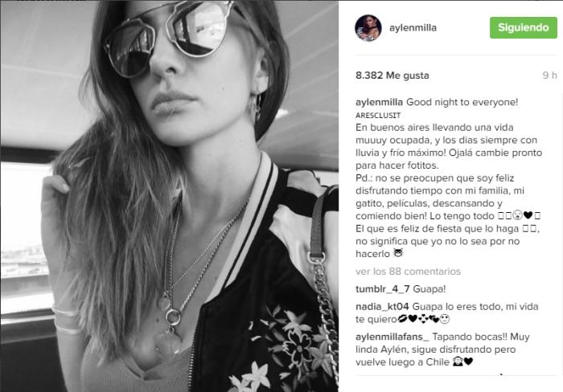Click the black-and-white selfie photo

[x=169, y=196]
